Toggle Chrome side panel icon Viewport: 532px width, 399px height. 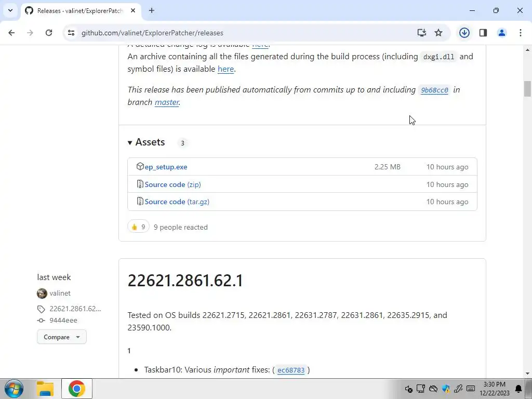coord(483,33)
